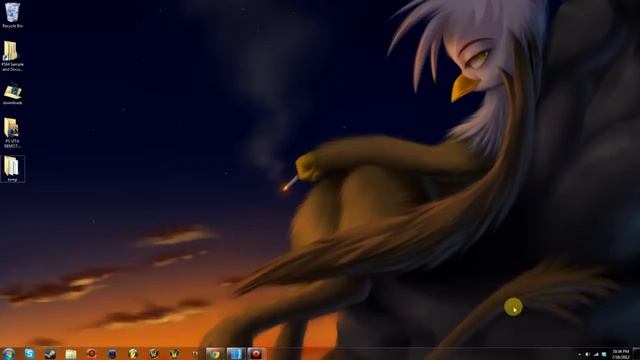Switch to the blue app next to Chrome

click(236, 353)
